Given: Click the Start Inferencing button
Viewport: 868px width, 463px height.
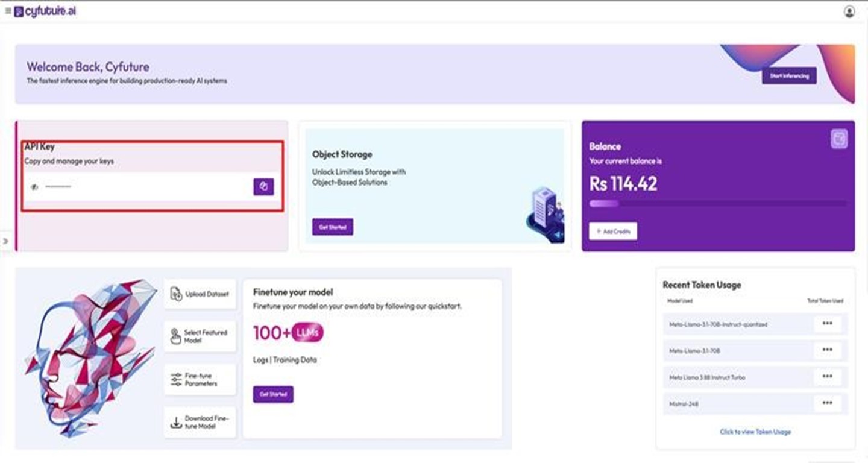Looking at the screenshot, I should click(789, 76).
